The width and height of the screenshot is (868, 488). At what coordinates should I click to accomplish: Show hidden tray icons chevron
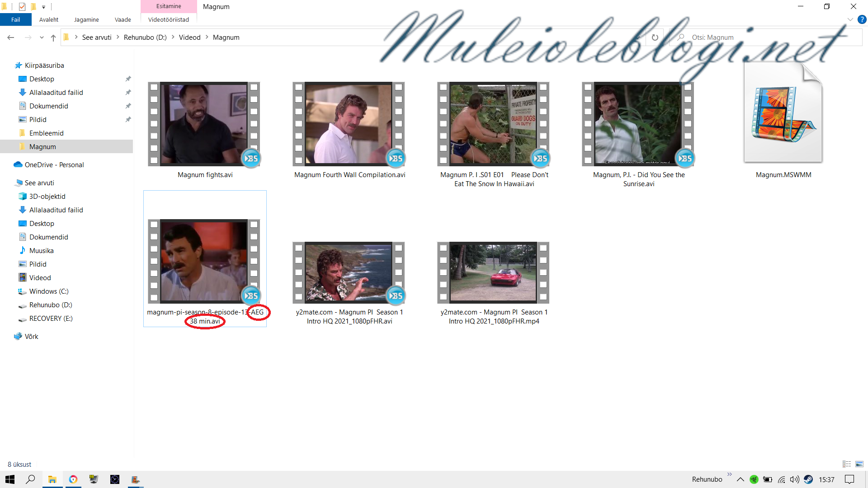pyautogui.click(x=740, y=479)
